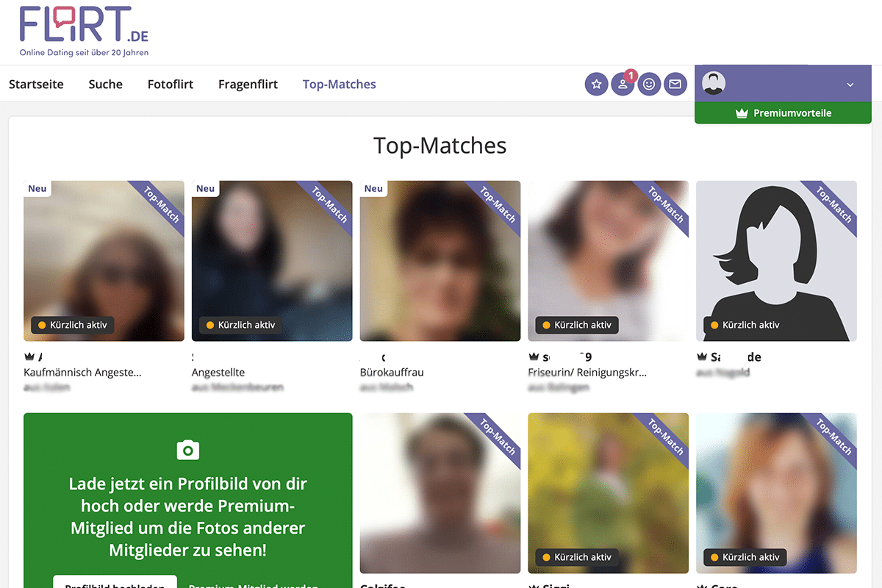Switch to the Fotoflirt tab
The width and height of the screenshot is (882, 588).
pyautogui.click(x=171, y=85)
